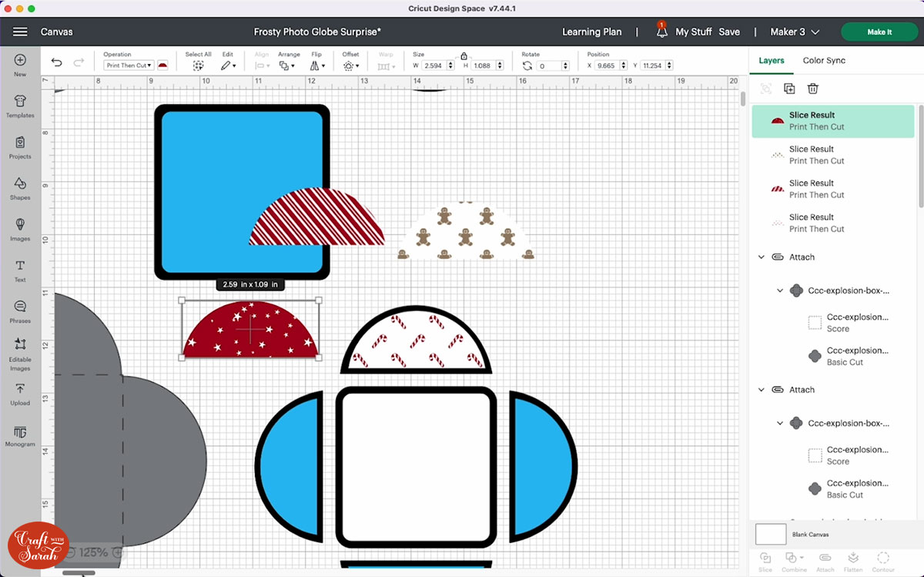
Task: Open the Maker 3 machine dropdown
Action: 795,32
